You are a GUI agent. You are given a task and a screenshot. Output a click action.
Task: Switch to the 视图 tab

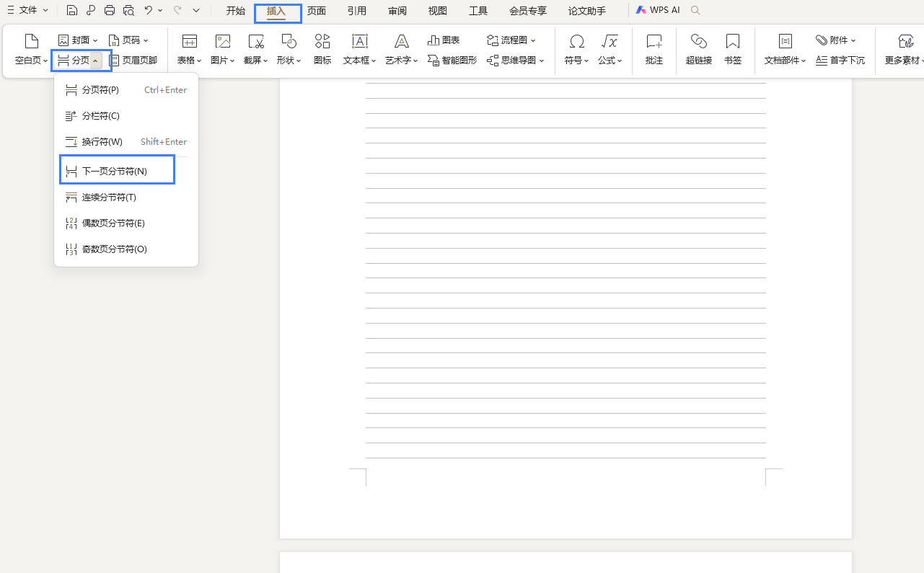[438, 11]
